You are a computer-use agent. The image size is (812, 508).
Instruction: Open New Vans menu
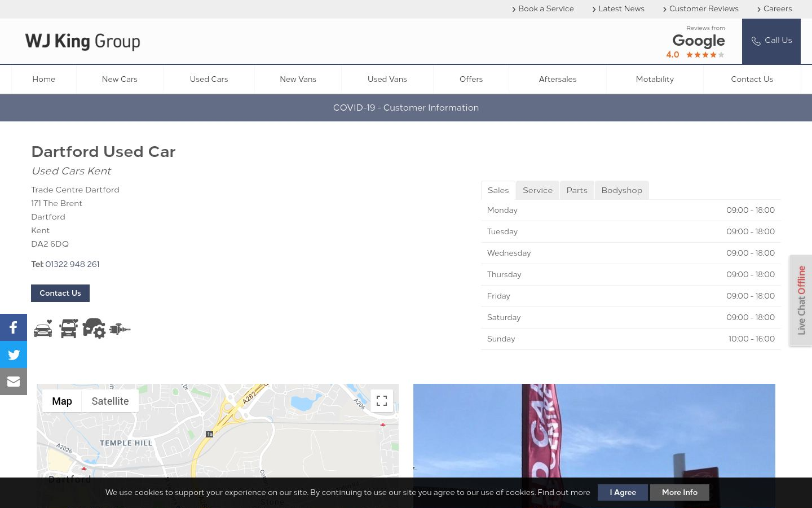coord(298,79)
